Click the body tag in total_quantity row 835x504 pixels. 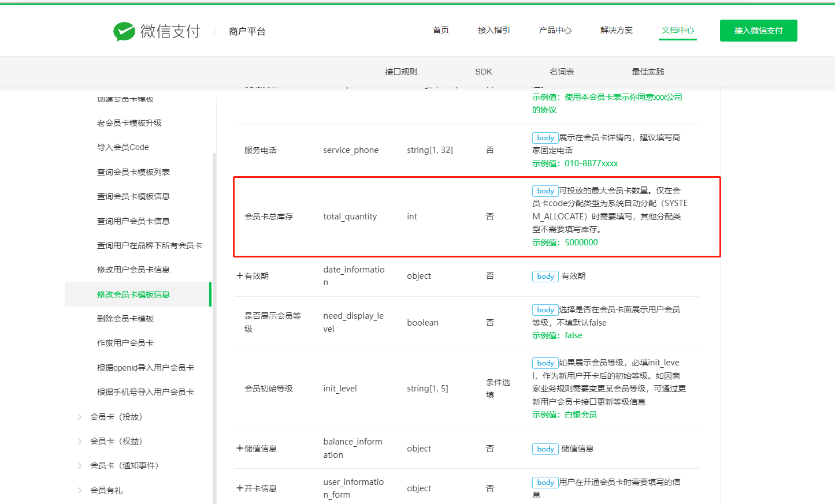[x=545, y=191]
